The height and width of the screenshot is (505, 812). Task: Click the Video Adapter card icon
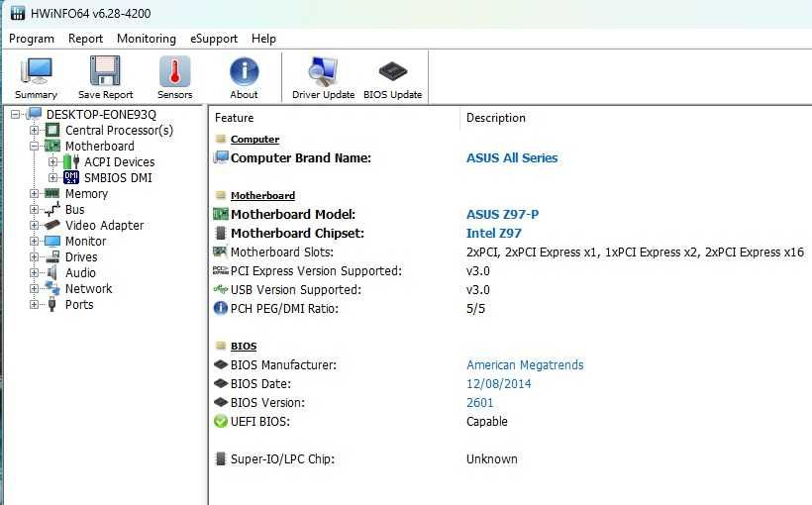pyautogui.click(x=52, y=225)
